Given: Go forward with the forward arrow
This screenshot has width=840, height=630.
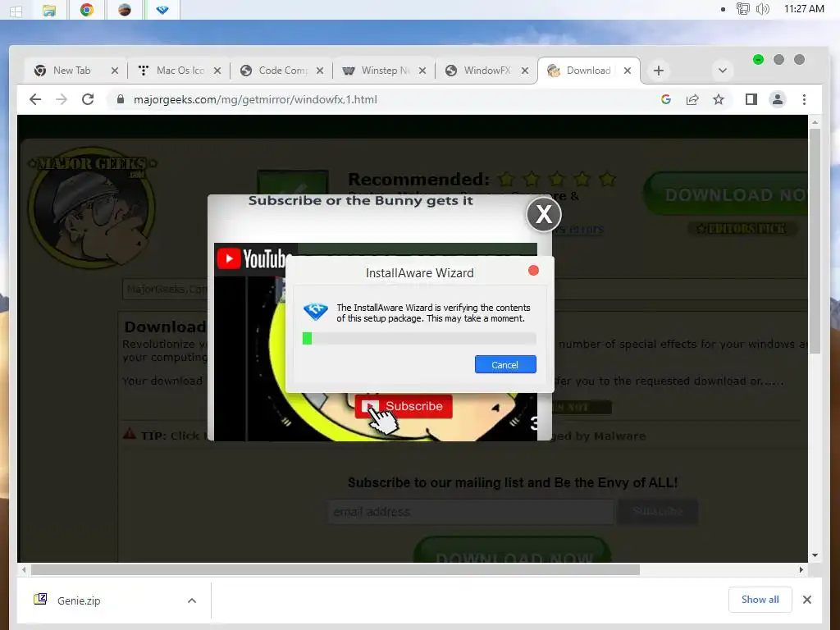Looking at the screenshot, I should (x=62, y=99).
